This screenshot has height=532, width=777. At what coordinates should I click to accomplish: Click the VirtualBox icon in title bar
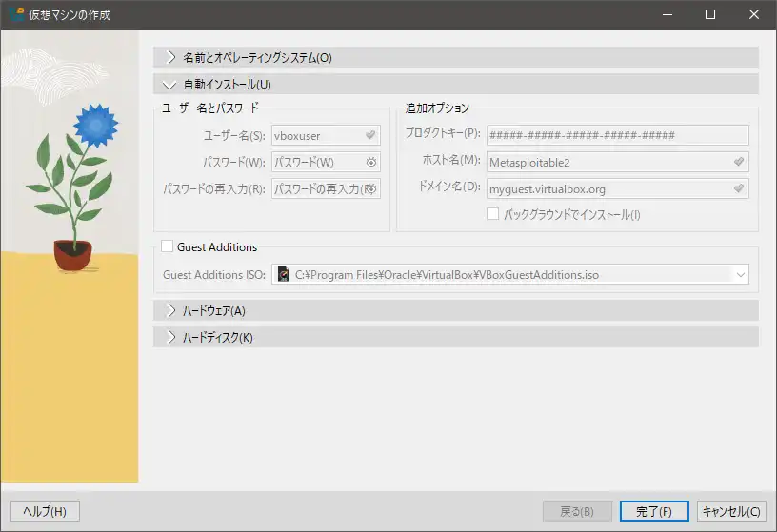click(x=16, y=14)
